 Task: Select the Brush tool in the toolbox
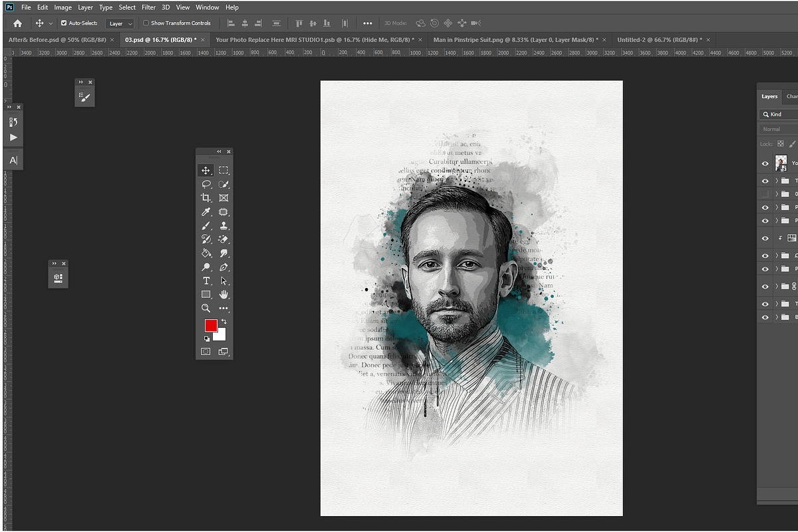[x=206, y=226]
